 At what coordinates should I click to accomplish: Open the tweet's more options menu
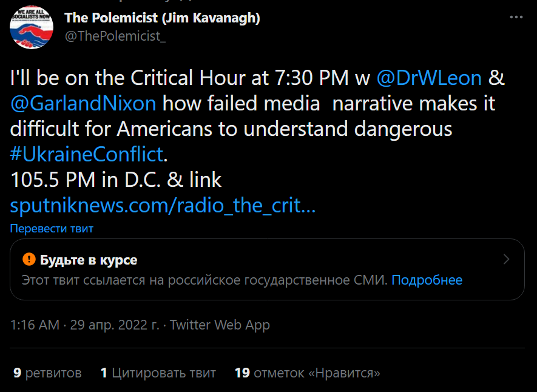click(516, 18)
